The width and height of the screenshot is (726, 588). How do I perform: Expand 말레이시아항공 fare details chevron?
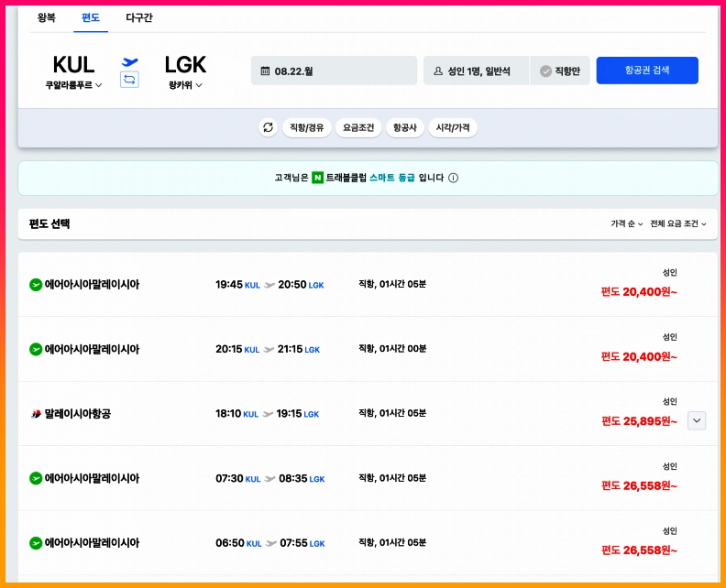[x=697, y=420]
